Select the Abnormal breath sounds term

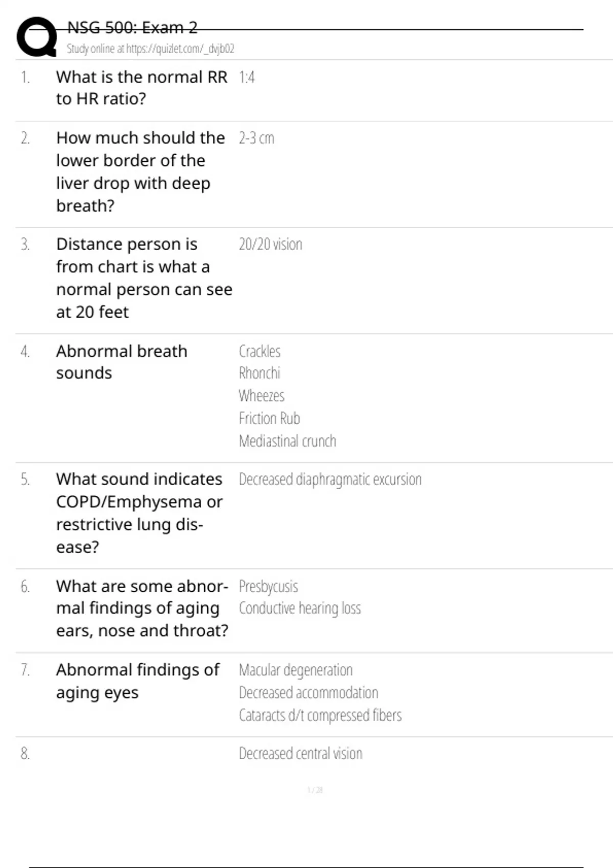point(122,362)
